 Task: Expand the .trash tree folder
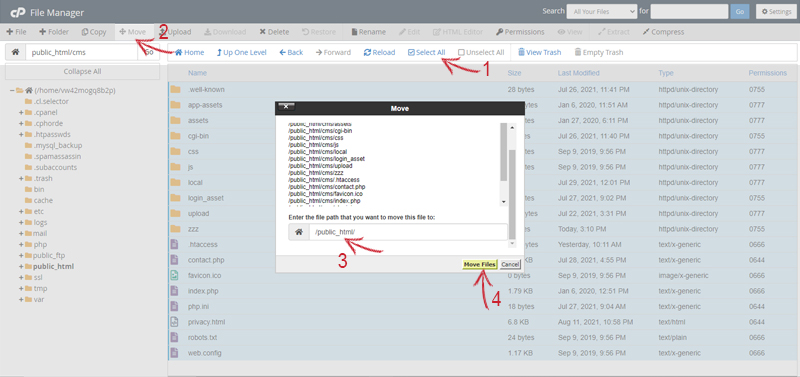pos(21,179)
